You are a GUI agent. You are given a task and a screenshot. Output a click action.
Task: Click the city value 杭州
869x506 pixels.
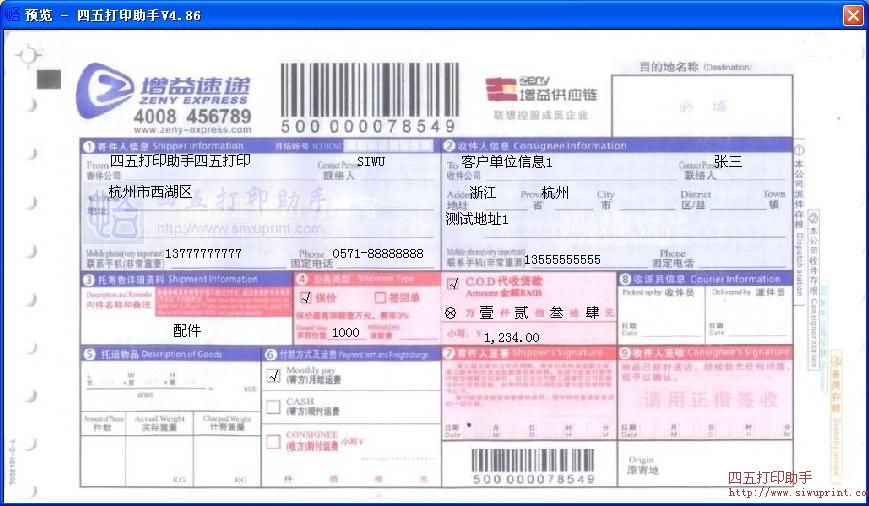click(x=555, y=192)
